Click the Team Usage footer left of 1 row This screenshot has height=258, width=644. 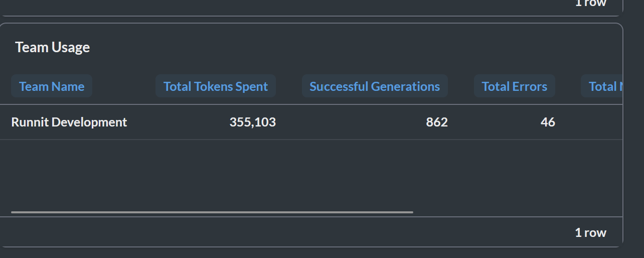pyautogui.click(x=286, y=232)
